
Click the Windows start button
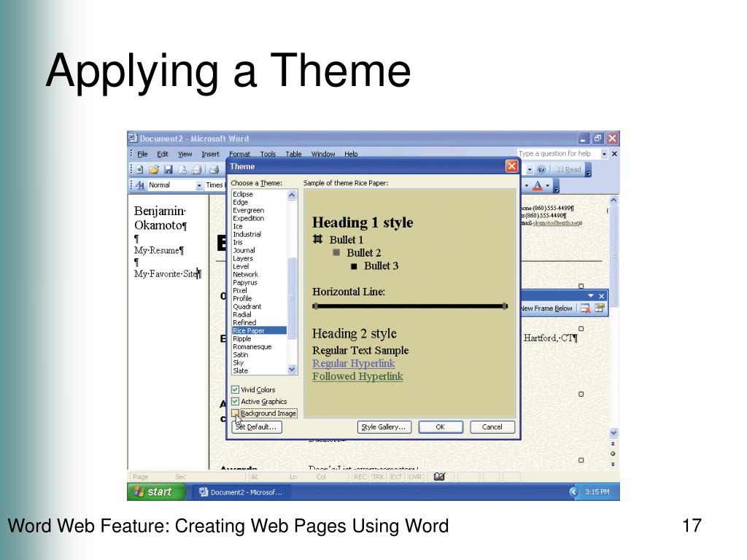pos(156,492)
